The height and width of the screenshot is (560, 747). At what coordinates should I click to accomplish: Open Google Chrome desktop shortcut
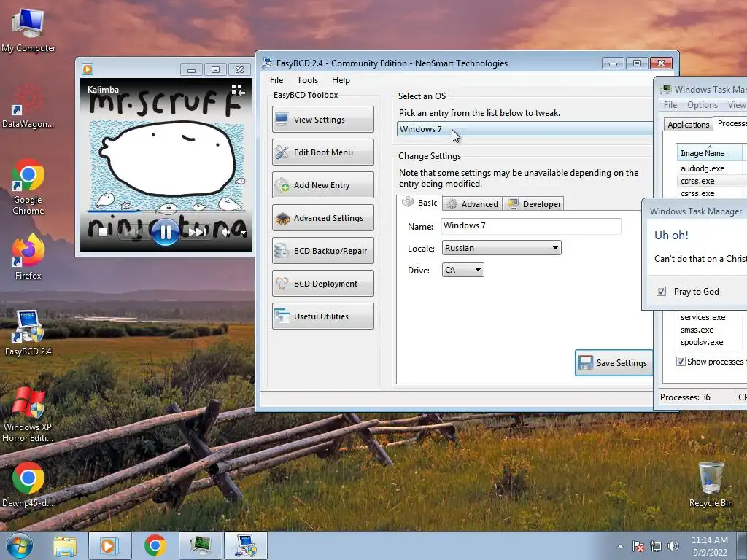point(28,187)
